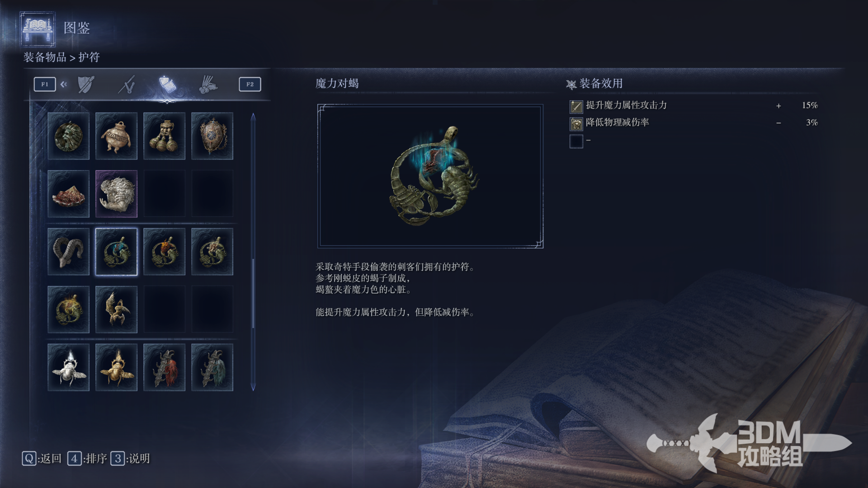Select the fire scorpion charm talisman
Screen dimensions: 868x488
coord(164,252)
